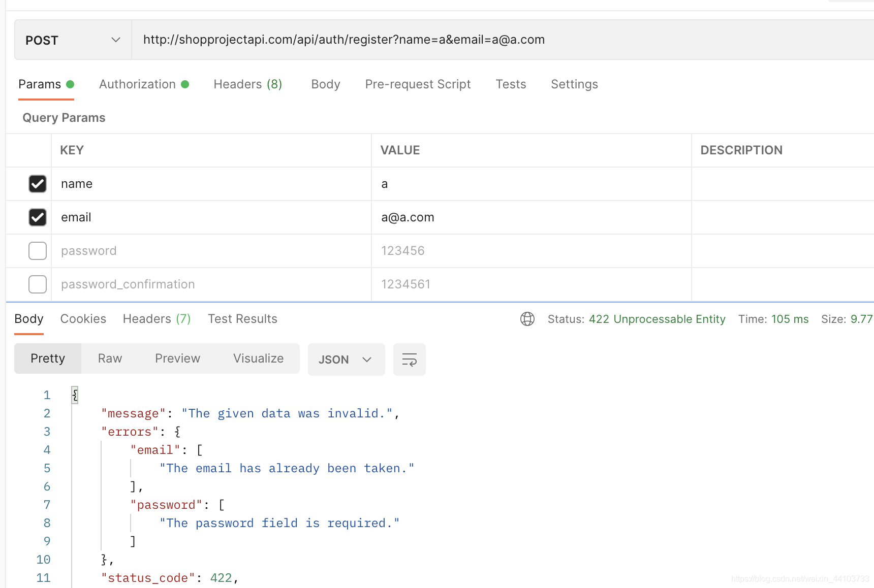Switch response view to Visualize
Viewport: 874px width, 588px height.
click(259, 358)
